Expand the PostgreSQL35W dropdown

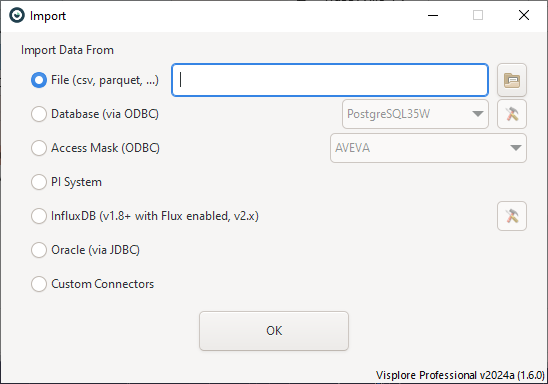pos(415,114)
